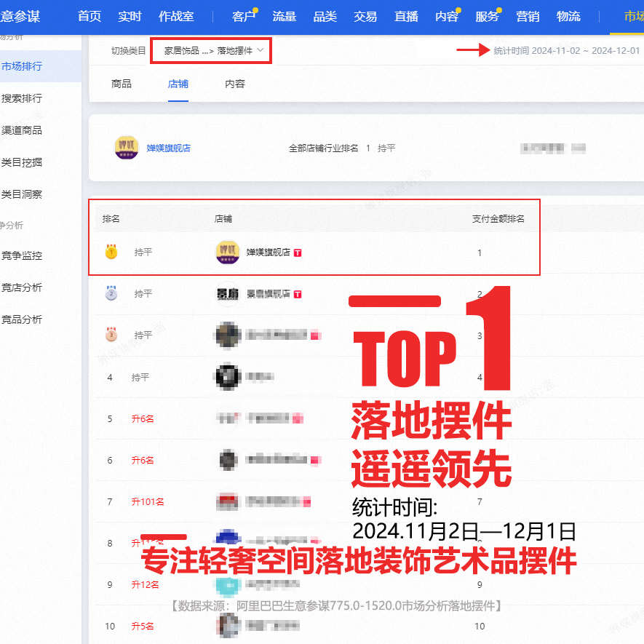The width and height of the screenshot is (644, 644).
Task: Select 竞品分析 in the sidebar
Action: pos(22,319)
